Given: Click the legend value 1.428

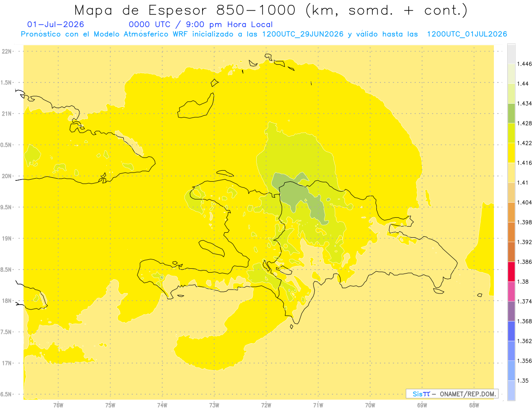Looking at the screenshot, I should (524, 123).
